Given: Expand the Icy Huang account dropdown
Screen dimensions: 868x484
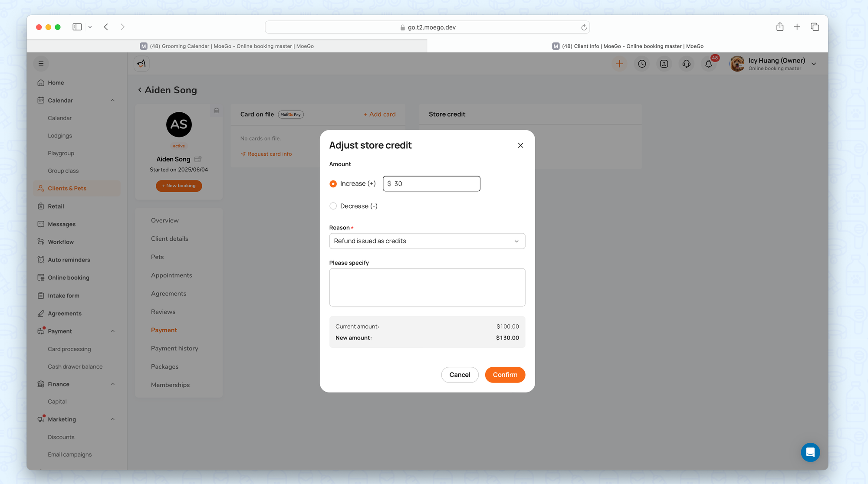Looking at the screenshot, I should pyautogui.click(x=814, y=64).
